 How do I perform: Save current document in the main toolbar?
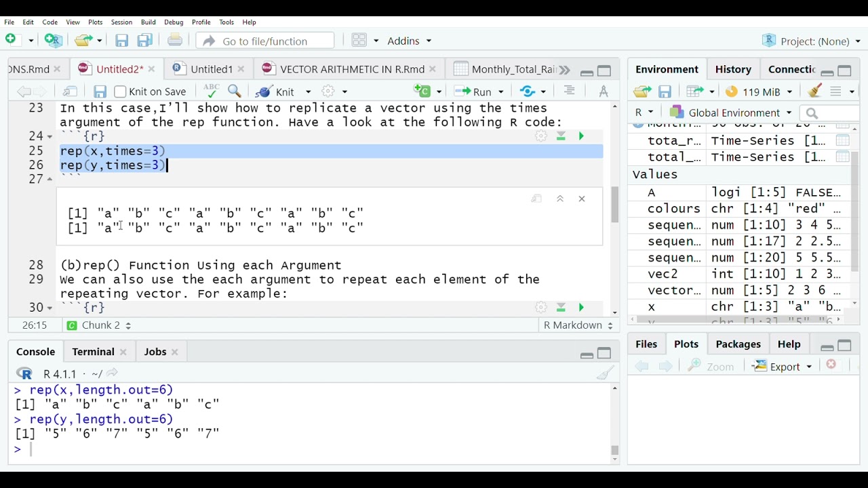coord(121,41)
